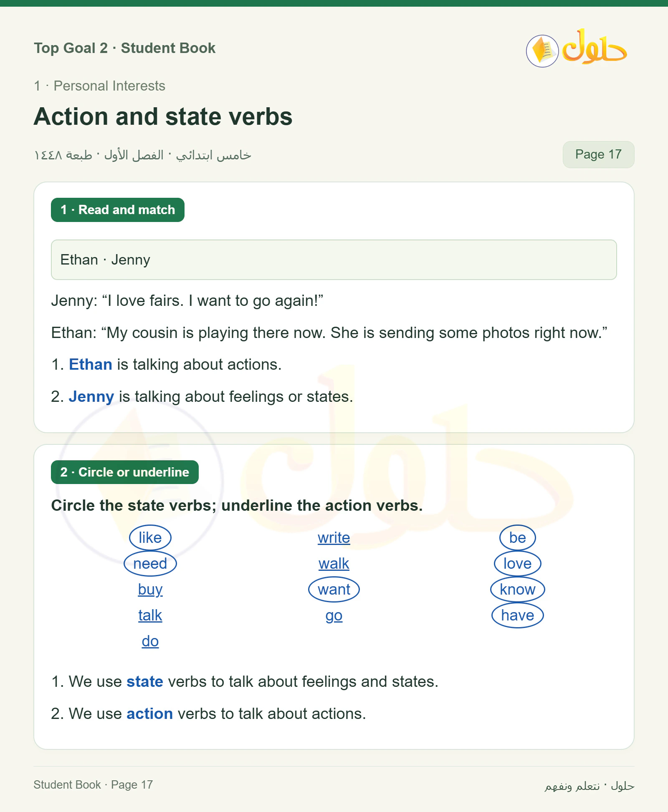Click the underlined word do

coord(150,641)
